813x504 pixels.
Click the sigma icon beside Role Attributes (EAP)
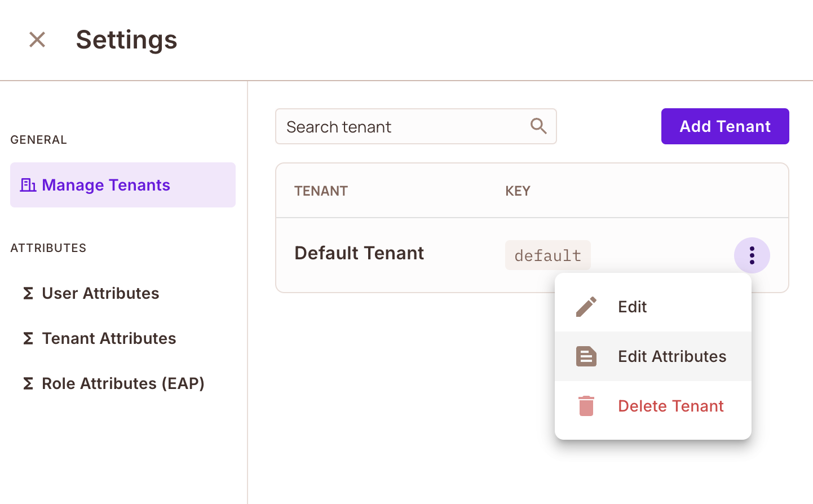[x=28, y=383]
